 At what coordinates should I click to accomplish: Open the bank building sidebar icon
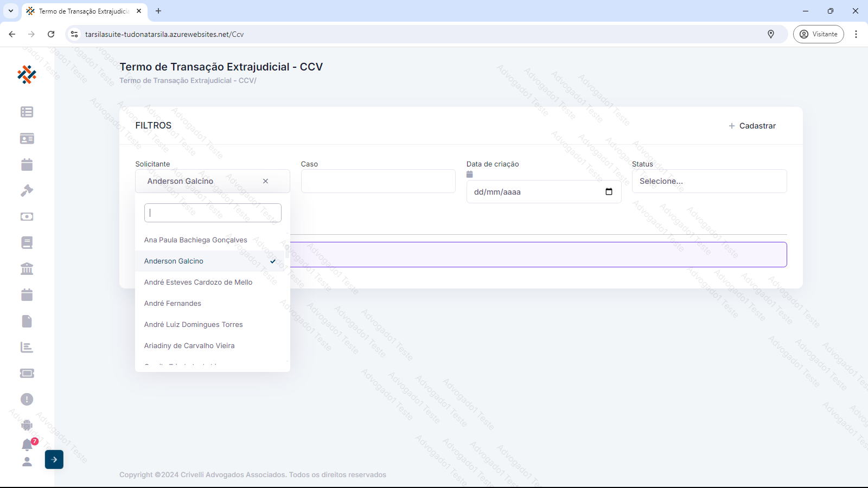[x=27, y=269]
